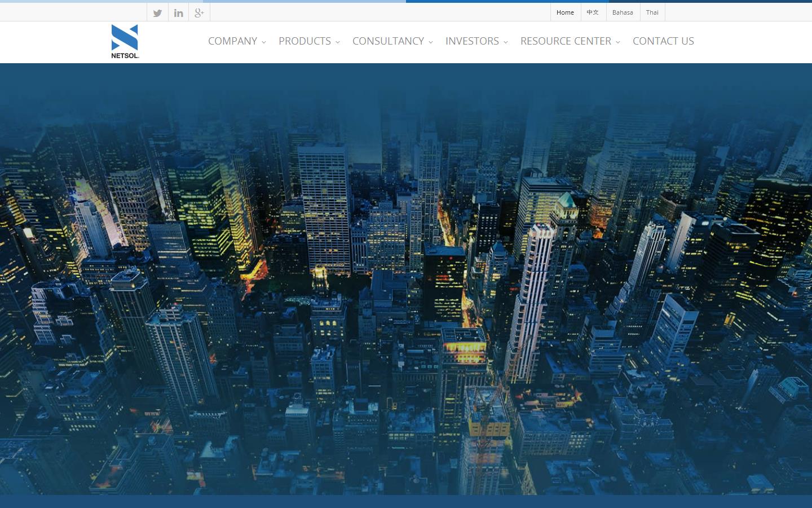The image size is (812, 508).
Task: Switch the site language to Bahasa
Action: [x=623, y=12]
